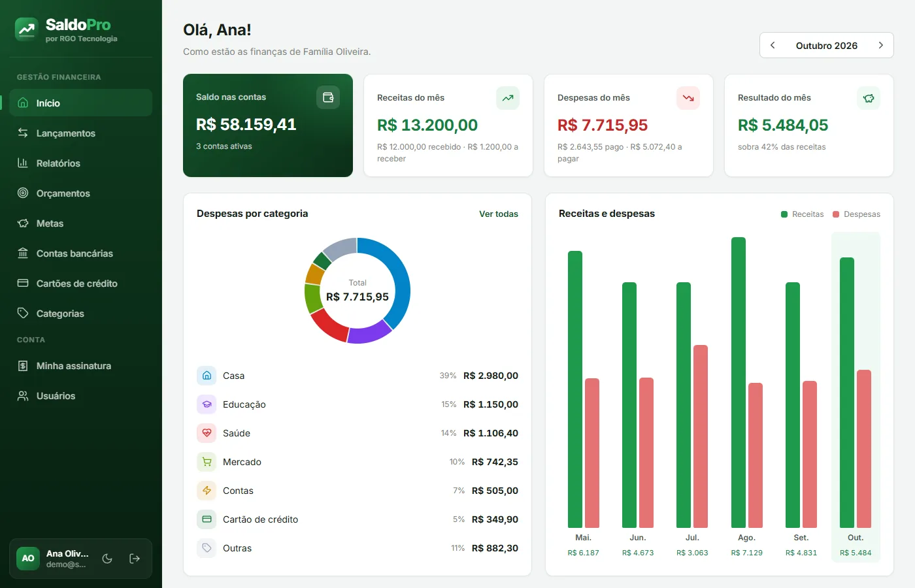Open Cartões de crédito menu item
The image size is (915, 588).
80,283
